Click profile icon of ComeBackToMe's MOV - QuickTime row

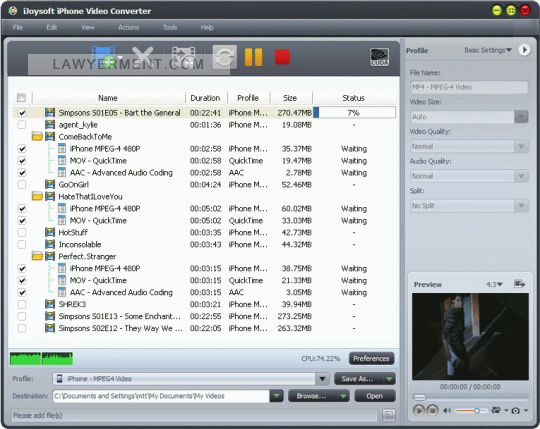(62, 160)
